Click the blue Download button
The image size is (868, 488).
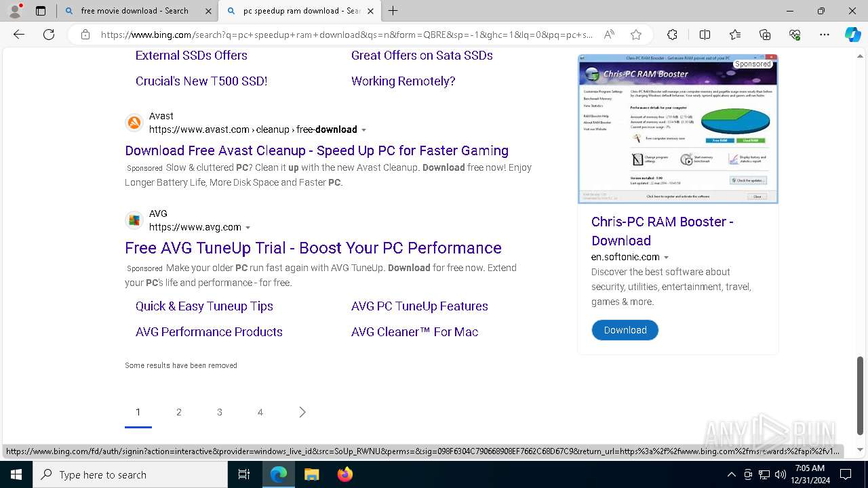(625, 330)
